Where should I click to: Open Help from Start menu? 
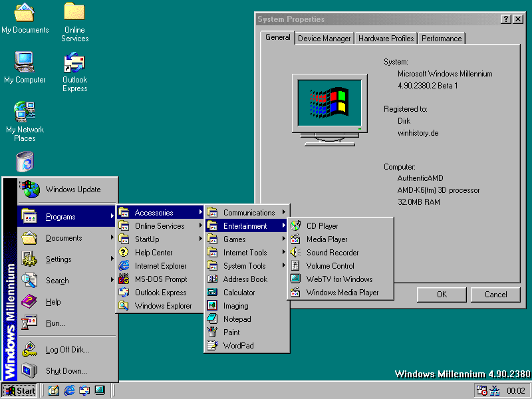(66, 302)
